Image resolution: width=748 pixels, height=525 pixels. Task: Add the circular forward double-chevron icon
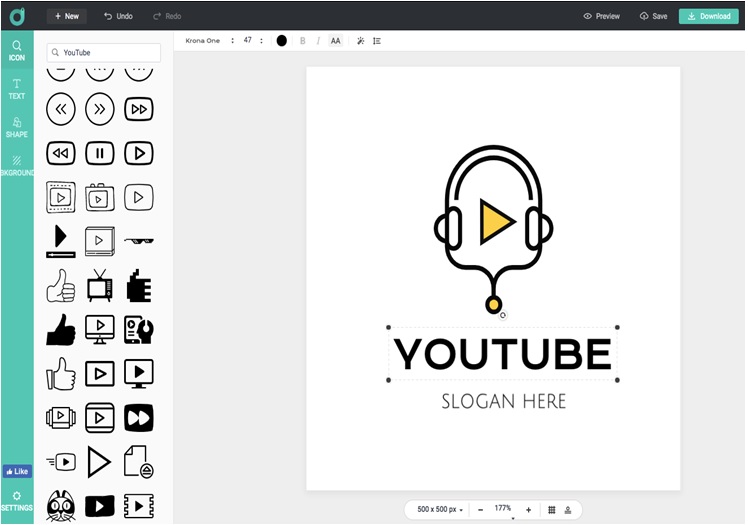point(100,109)
